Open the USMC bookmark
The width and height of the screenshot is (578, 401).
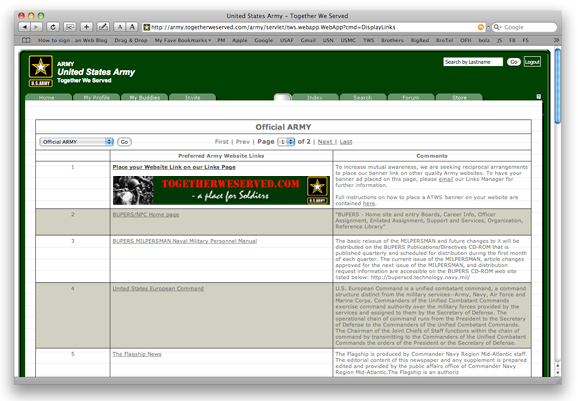point(348,40)
